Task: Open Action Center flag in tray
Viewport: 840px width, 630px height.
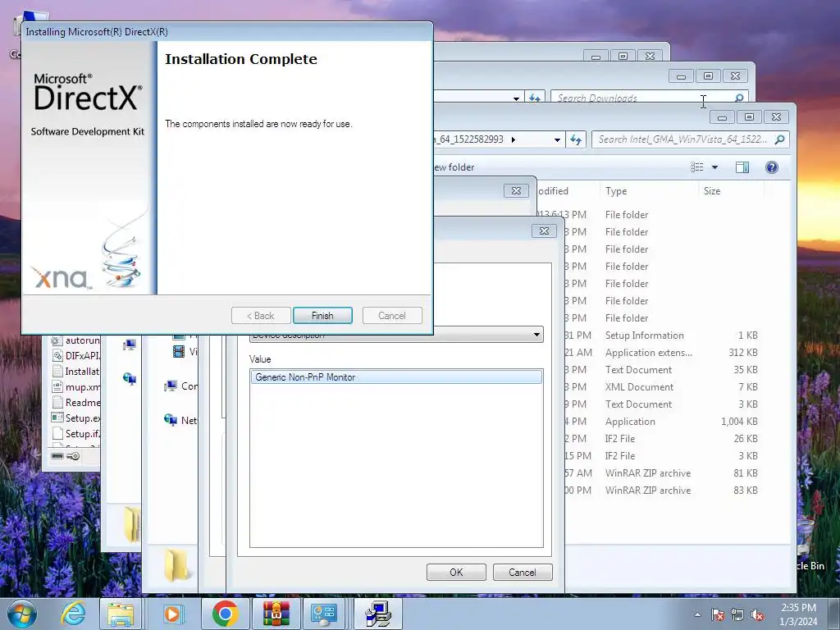Action: (718, 614)
